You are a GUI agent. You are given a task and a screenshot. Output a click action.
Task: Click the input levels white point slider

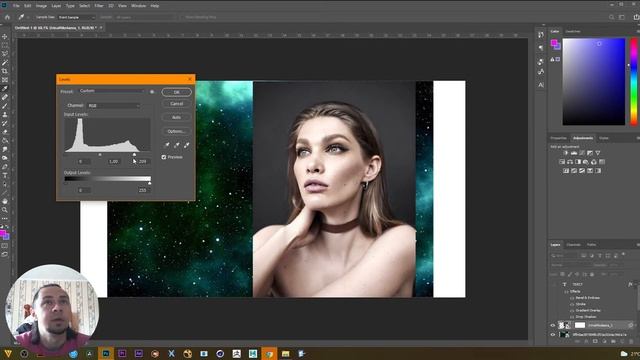pos(134,155)
